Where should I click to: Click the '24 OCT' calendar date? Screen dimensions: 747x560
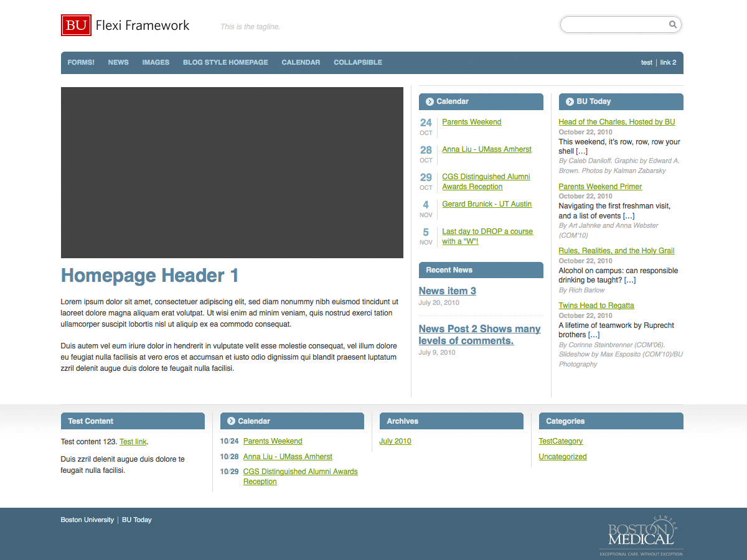tap(426, 126)
